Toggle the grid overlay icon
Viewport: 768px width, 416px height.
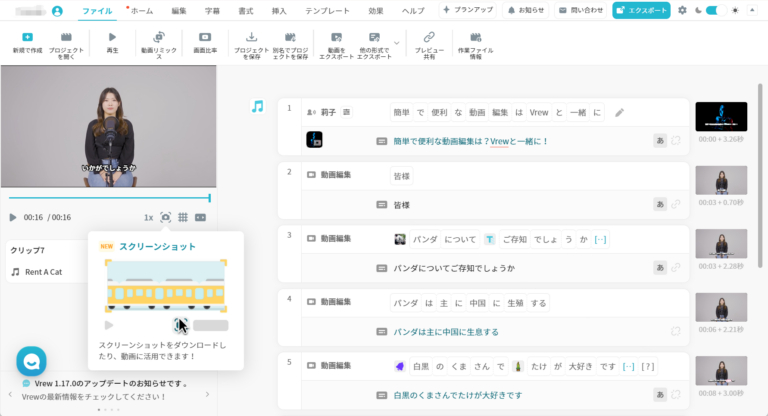183,217
